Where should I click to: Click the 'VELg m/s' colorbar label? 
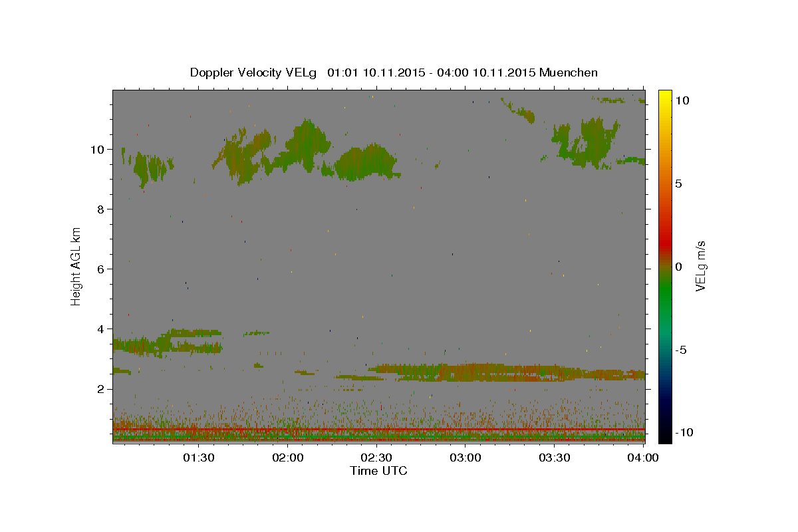pyautogui.click(x=700, y=266)
